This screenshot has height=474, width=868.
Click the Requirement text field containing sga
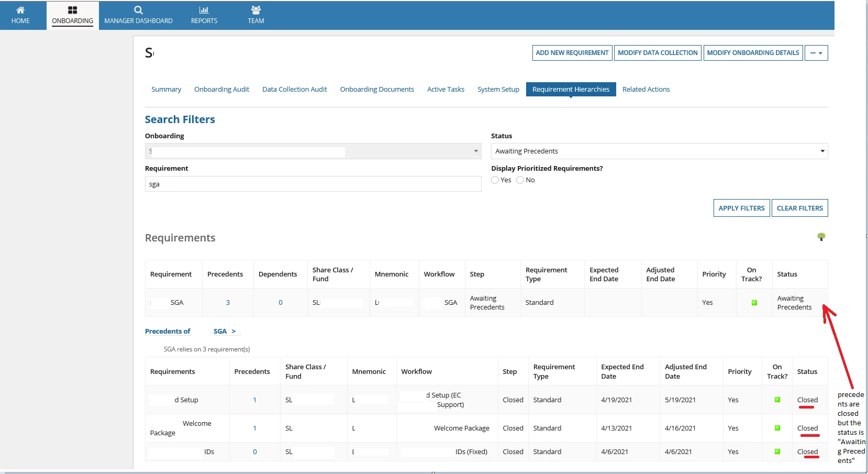[313, 184]
